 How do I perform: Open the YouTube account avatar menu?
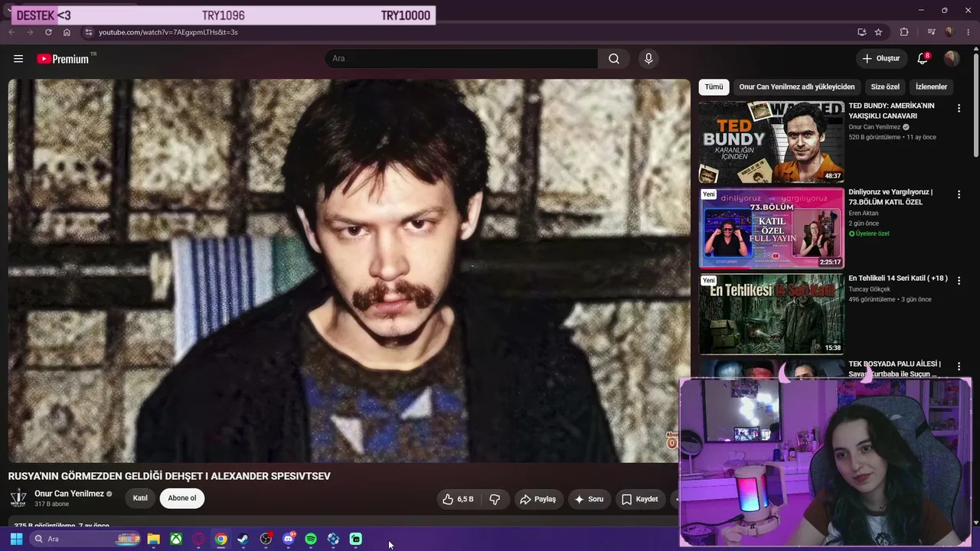click(x=952, y=59)
